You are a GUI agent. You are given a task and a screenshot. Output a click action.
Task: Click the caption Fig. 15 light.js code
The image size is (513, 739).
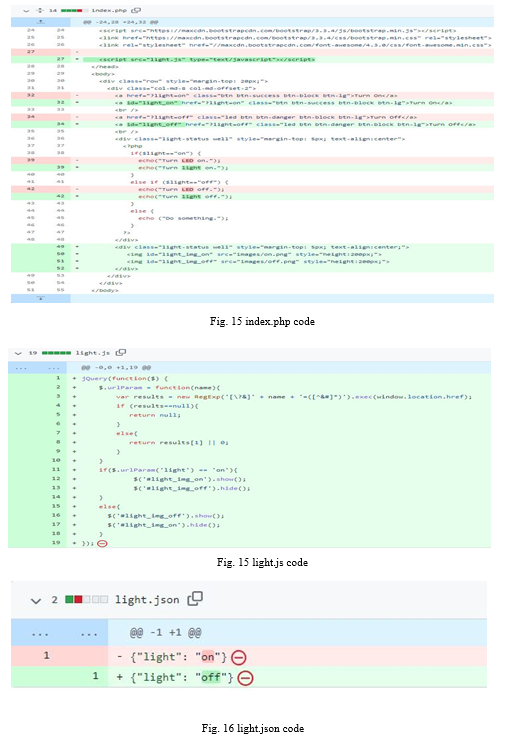pyautogui.click(x=262, y=562)
